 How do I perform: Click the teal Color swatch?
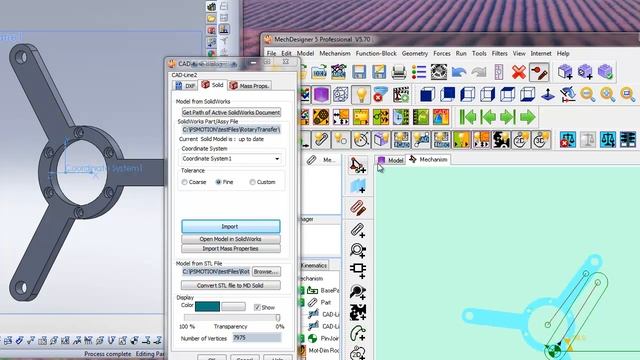207,307
